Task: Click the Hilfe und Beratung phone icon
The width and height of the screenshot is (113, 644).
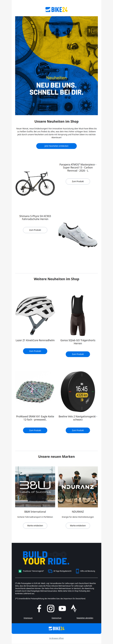Action: coord(77,571)
